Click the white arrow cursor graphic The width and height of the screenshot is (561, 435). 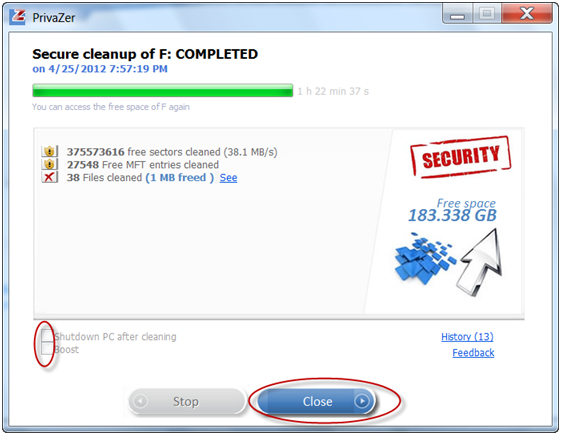point(480,262)
